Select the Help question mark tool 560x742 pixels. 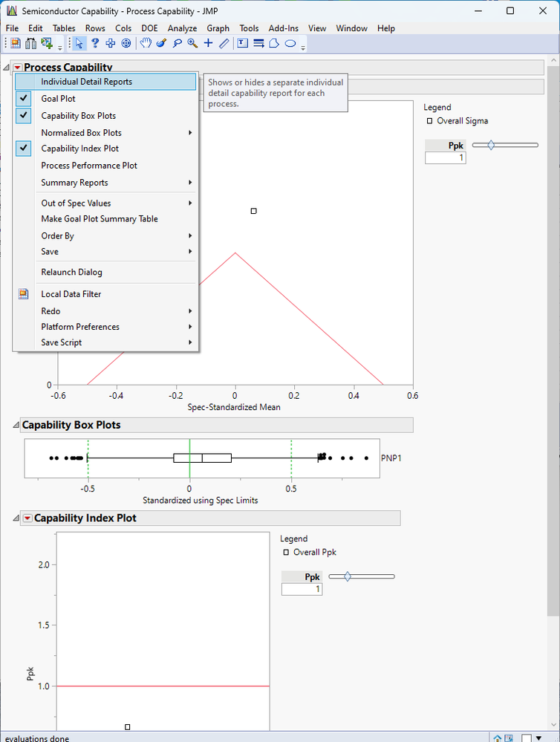(x=95, y=44)
